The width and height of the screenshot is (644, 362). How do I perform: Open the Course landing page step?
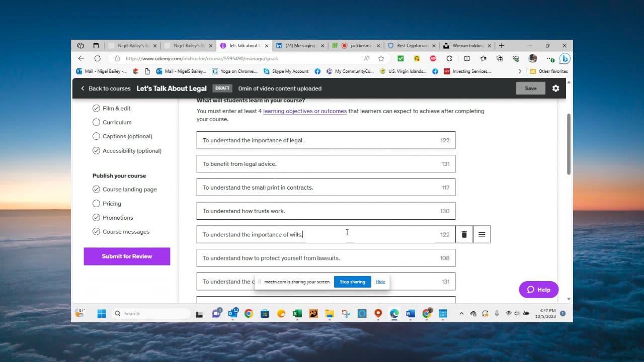click(125, 189)
